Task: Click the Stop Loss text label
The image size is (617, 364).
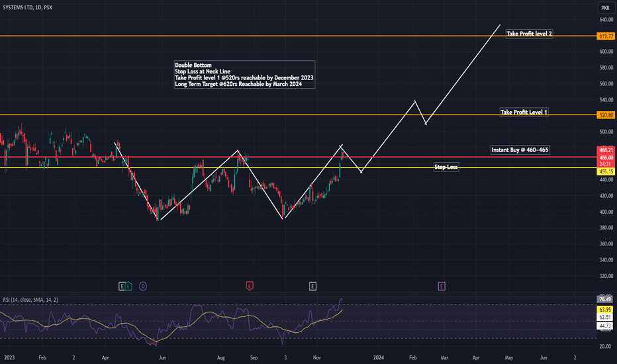Action: pos(446,167)
